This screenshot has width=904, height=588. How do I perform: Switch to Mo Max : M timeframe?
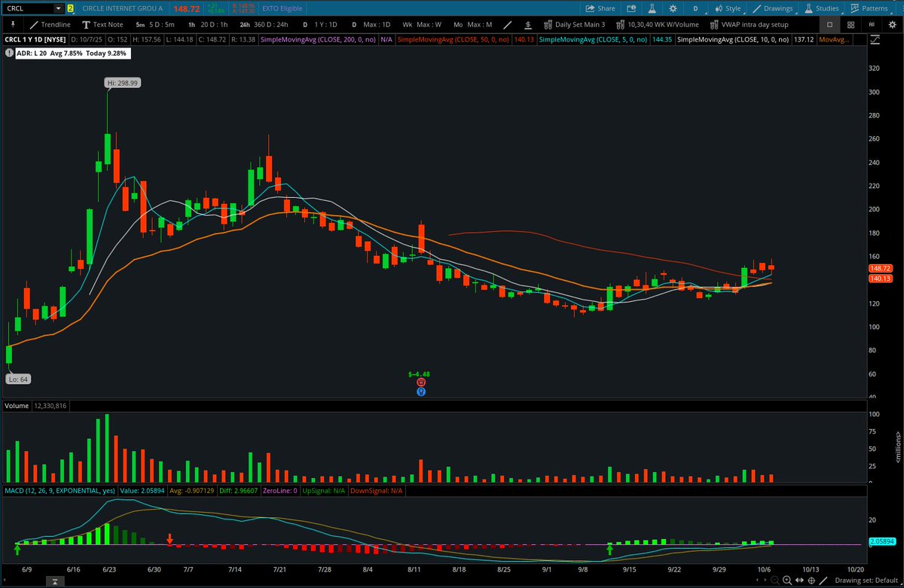point(474,25)
